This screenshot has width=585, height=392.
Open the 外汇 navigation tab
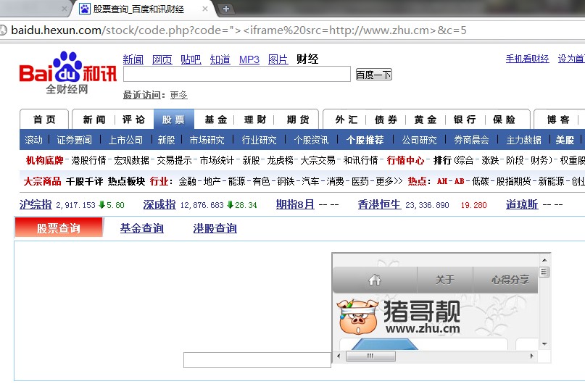(347, 120)
